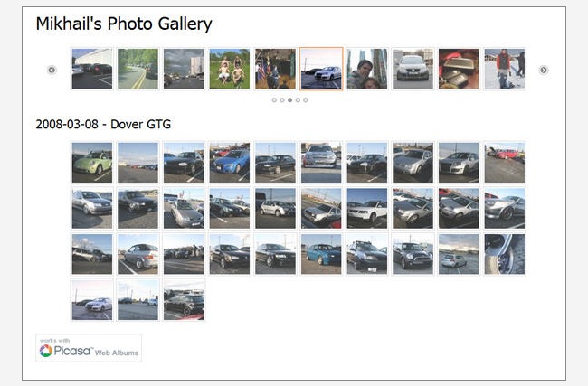Image resolution: width=588 pixels, height=386 pixels.
Task: Open the orange-highlighted Dover GTG album thumbnail
Action: click(321, 69)
